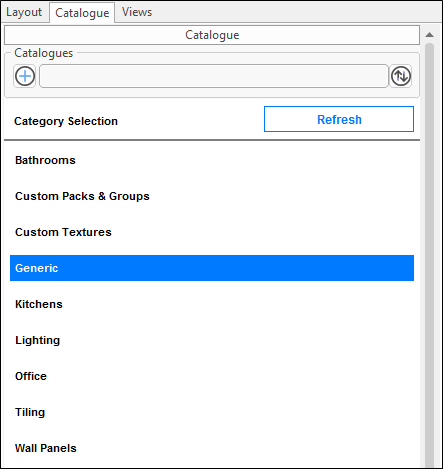Viewport: 443px width, 469px height.
Task: Click the scrollbar up arrow
Action: [x=430, y=35]
